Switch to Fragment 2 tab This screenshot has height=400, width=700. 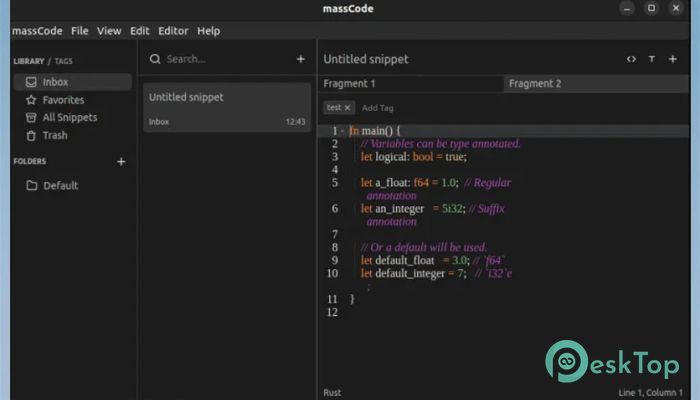coord(596,83)
